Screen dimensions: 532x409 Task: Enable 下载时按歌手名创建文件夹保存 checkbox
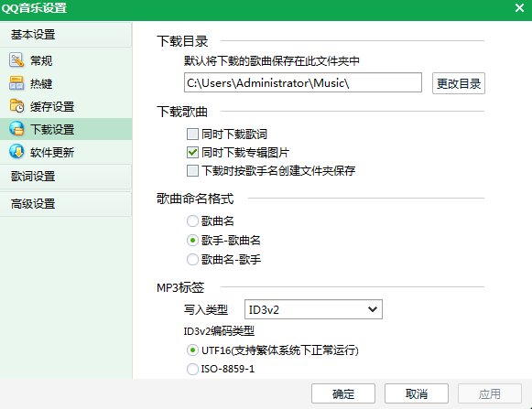pos(192,170)
